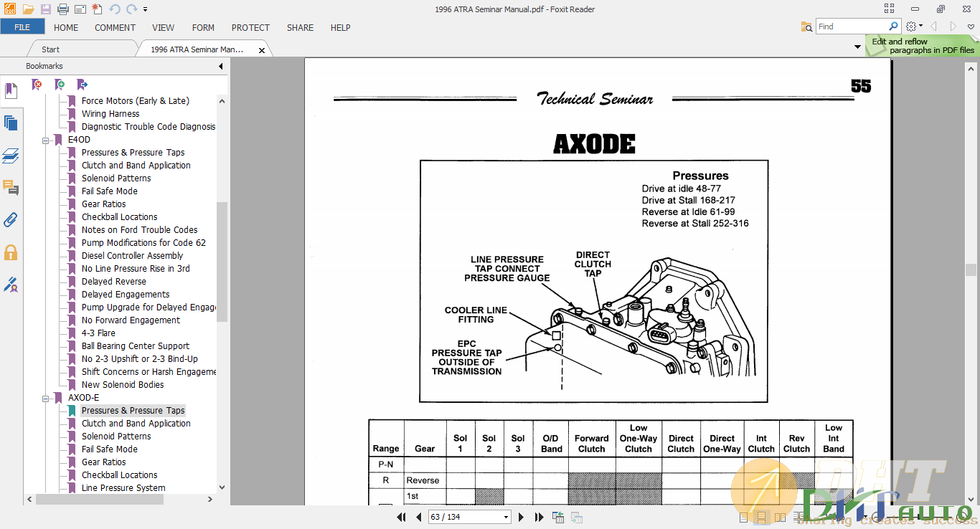
Task: Open the Security lock sidebar icon
Action: [x=11, y=252]
